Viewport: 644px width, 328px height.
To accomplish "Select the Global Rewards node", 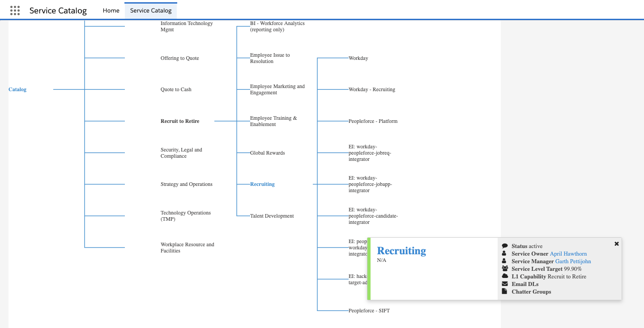I will tap(268, 153).
